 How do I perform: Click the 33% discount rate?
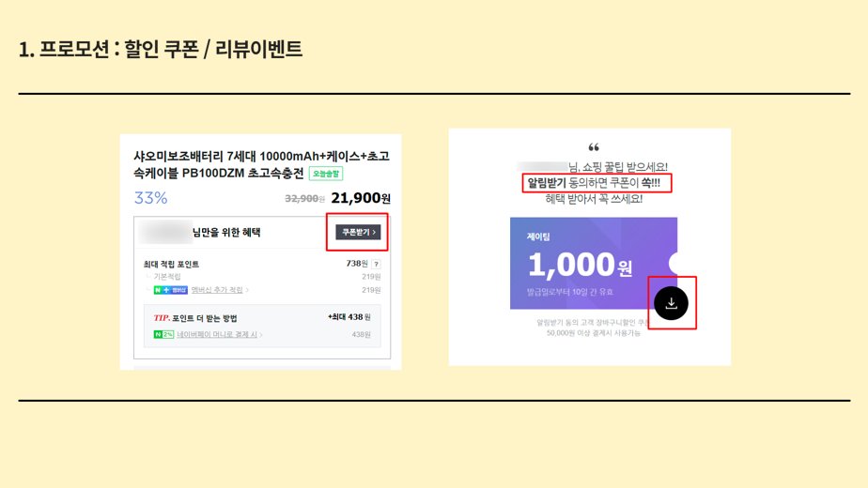[150, 197]
